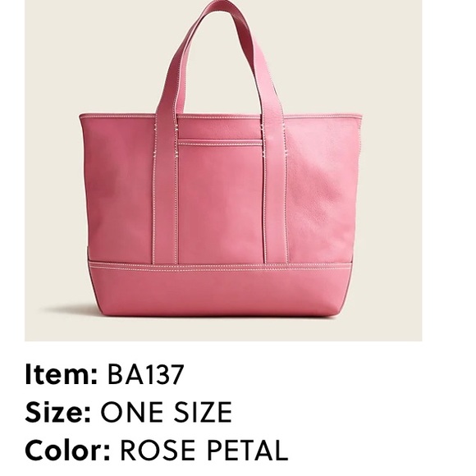Click the word PETAL in the color name
The height and width of the screenshot is (476, 476).
[247, 450]
